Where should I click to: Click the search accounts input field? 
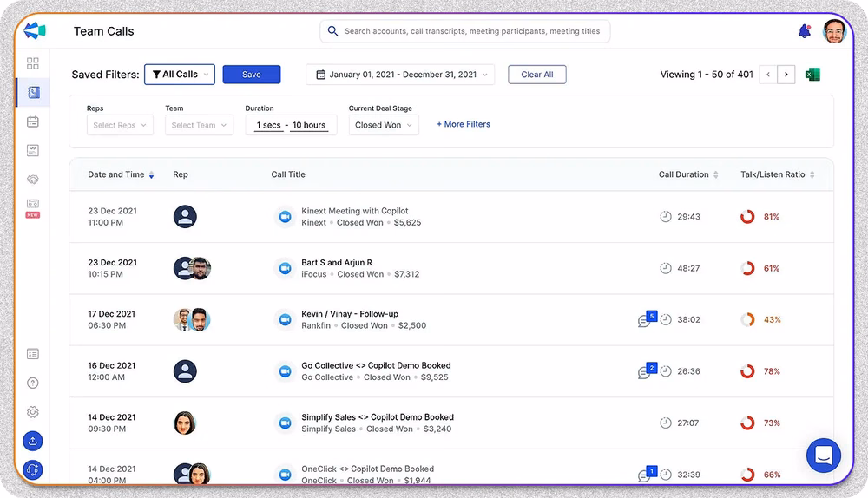pyautogui.click(x=465, y=31)
